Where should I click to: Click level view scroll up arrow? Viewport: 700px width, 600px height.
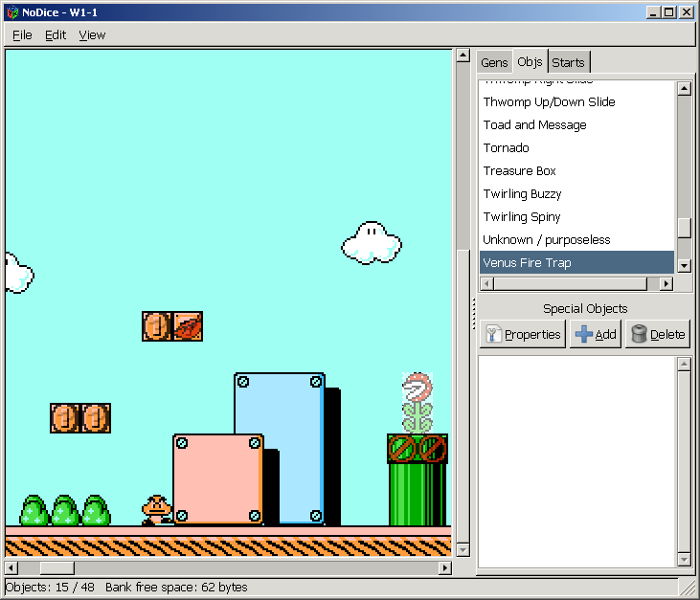pos(463,56)
